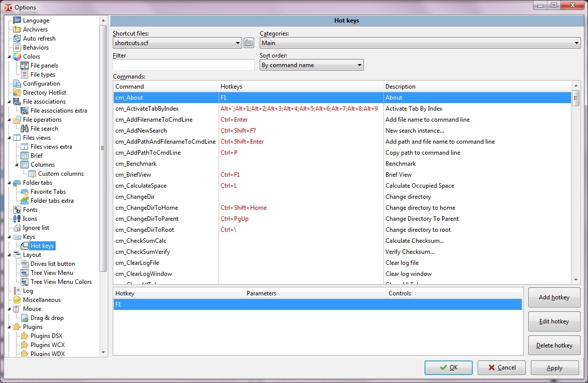Screen dimensions: 588x383
Task: Click the Hotkeys column header
Action: point(301,87)
